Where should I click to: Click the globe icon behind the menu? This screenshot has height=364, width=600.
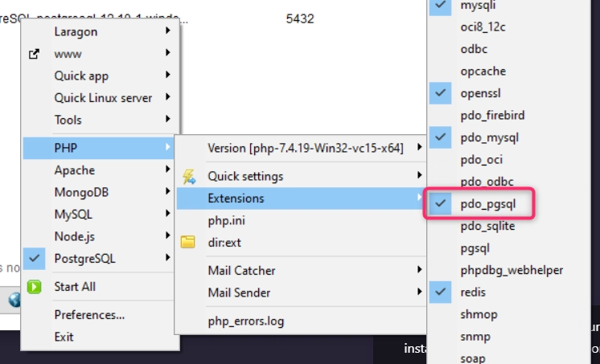pos(14,301)
